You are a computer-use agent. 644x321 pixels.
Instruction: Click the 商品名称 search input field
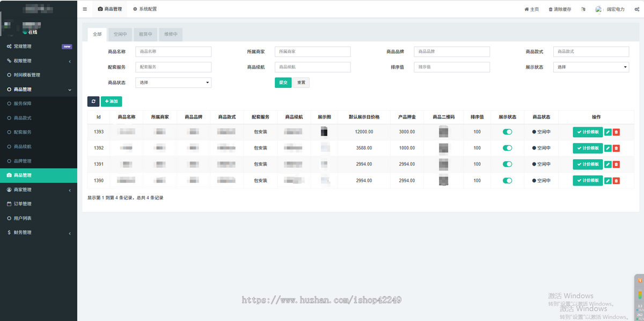tap(173, 51)
